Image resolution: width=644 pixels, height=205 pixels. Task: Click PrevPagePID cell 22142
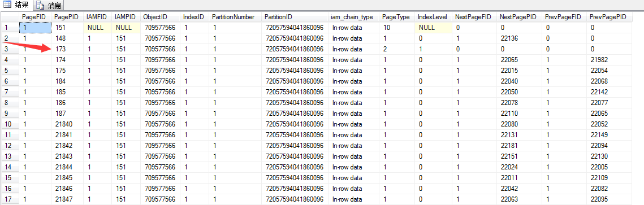(x=610, y=92)
